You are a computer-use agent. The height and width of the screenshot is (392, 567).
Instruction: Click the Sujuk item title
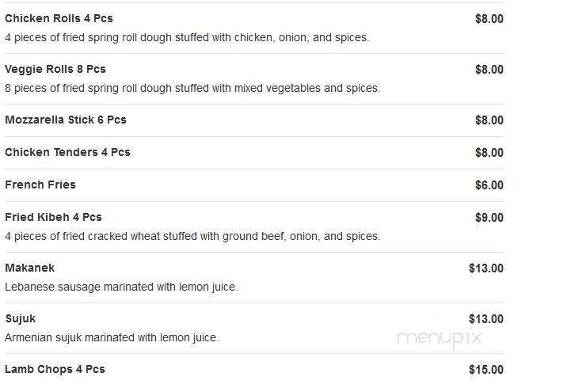tap(21, 319)
